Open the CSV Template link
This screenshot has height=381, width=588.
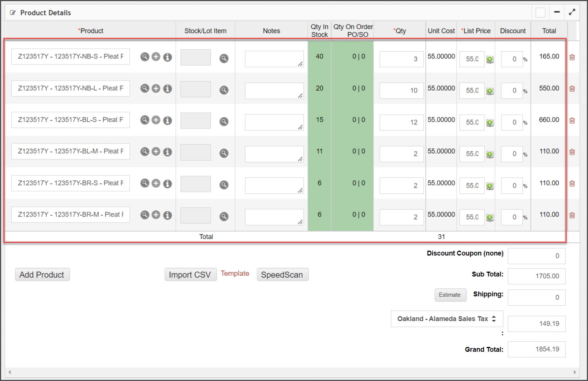[x=235, y=273]
